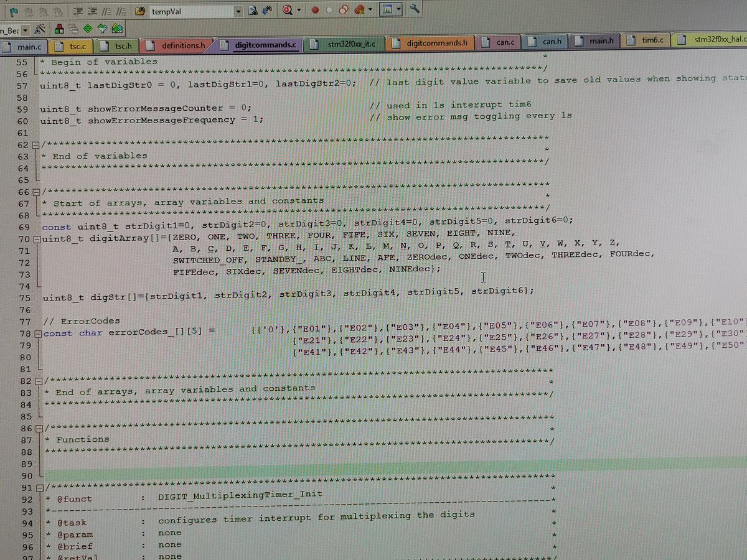Collapse the comment block at line 62
Screen dimensions: 747x560
(36, 145)
